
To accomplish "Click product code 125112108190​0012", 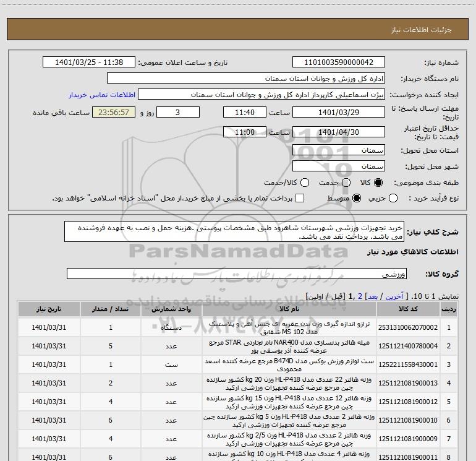I will click(x=408, y=402).
